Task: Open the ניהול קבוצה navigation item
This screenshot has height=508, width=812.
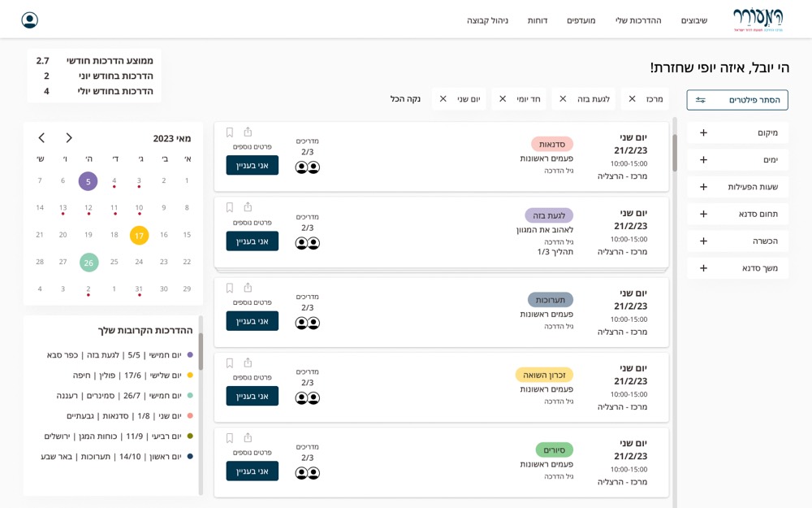Action: pos(487,21)
